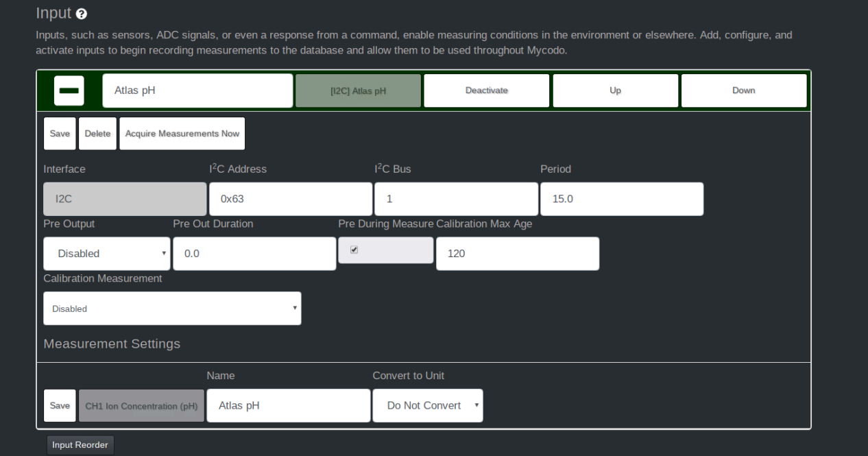
Task: Edit the Atlas pH input name field
Action: click(x=197, y=91)
